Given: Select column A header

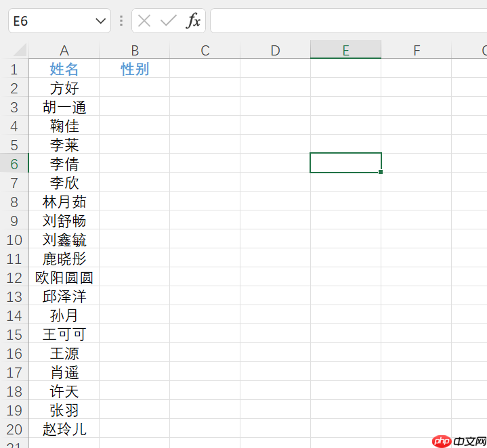Looking at the screenshot, I should coord(64,50).
